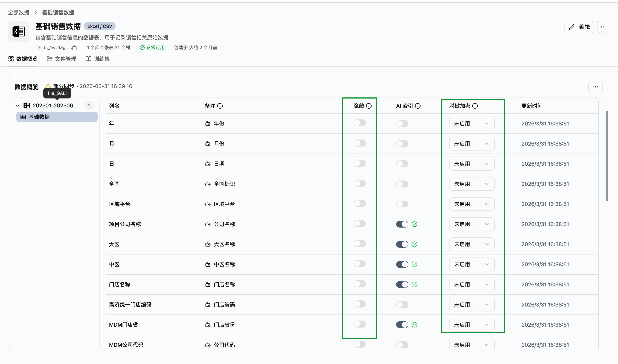
Task: Toggle hide switch for MDM公司代码 column
Action: (360, 344)
